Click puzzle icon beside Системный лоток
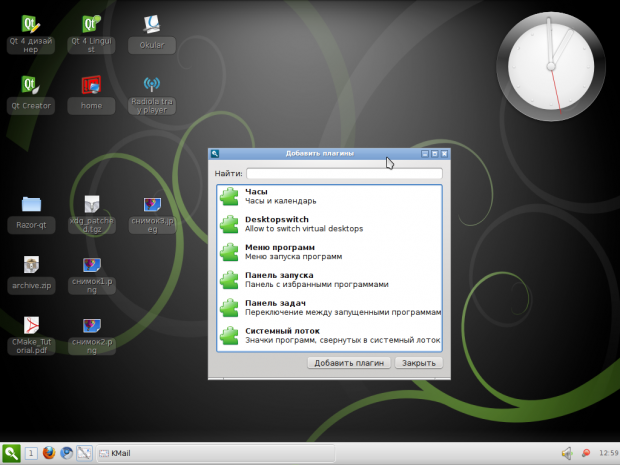620x465 pixels. click(x=229, y=336)
